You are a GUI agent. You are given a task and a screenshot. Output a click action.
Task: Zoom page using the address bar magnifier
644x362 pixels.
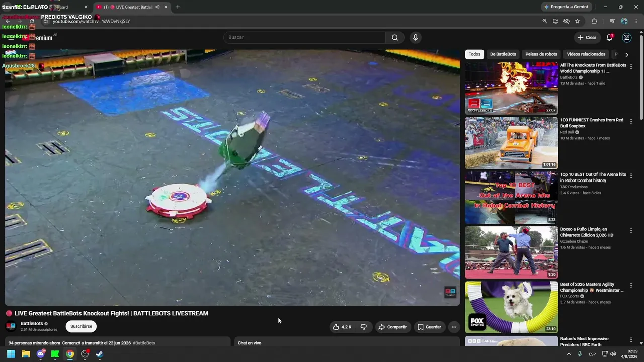tap(545, 21)
